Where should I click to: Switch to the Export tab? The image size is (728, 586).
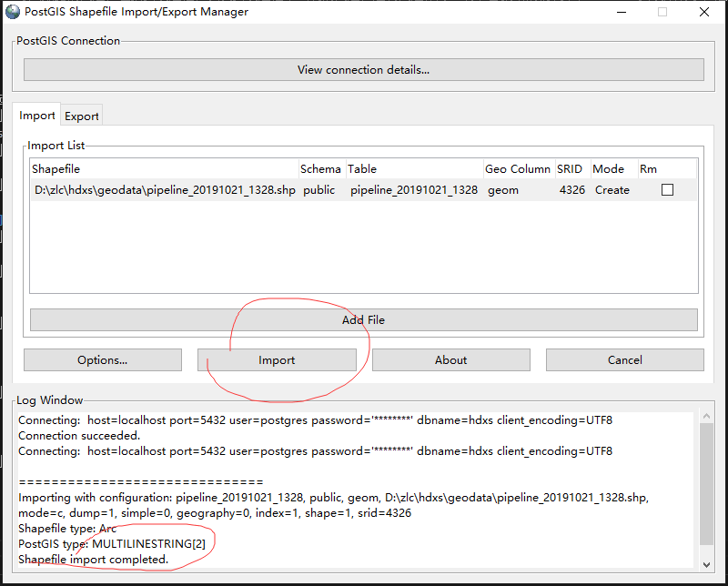pyautogui.click(x=82, y=116)
